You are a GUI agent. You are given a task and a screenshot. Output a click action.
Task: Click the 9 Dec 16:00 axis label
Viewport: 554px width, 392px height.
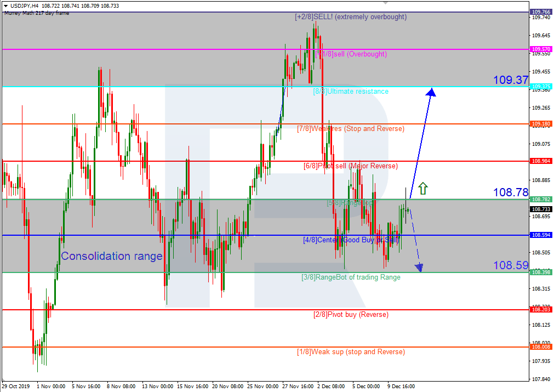pyautogui.click(x=402, y=386)
